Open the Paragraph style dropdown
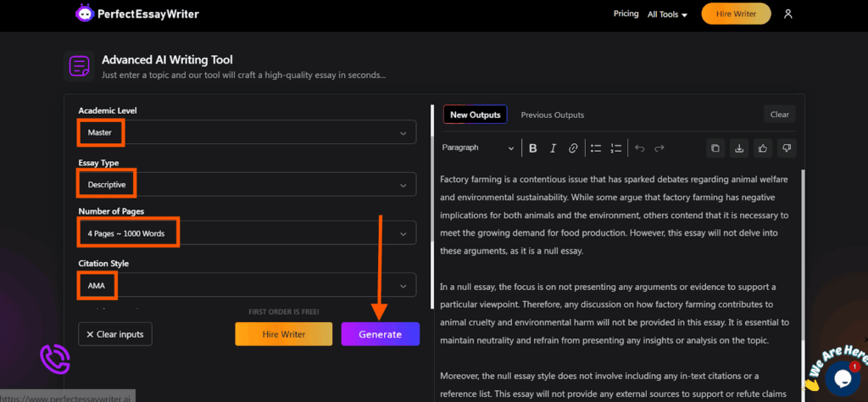868x402 pixels. [478, 148]
